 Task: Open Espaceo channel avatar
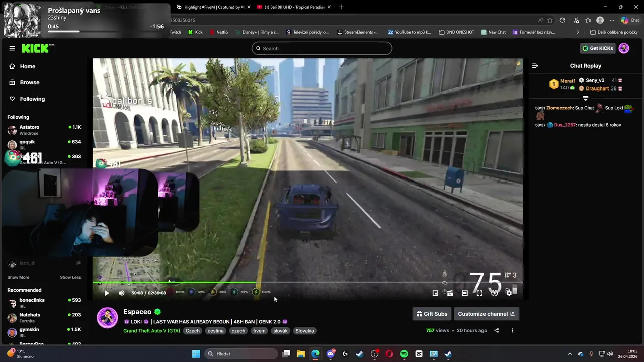pos(107,318)
